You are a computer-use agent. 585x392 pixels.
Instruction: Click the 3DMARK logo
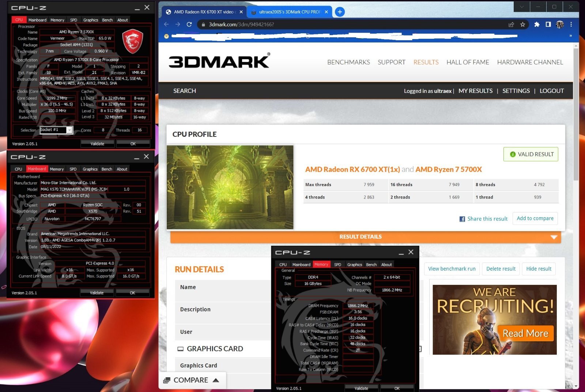pyautogui.click(x=219, y=61)
